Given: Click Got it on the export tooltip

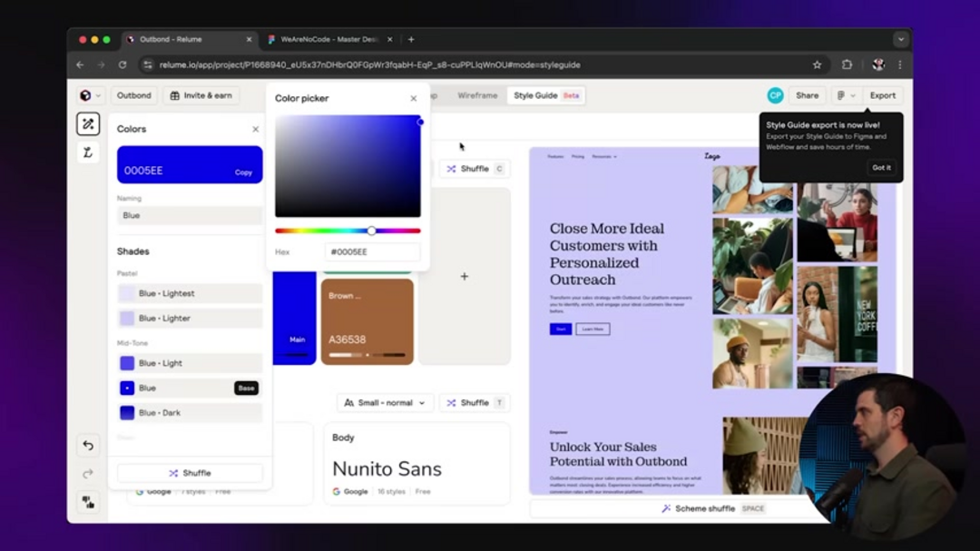Looking at the screenshot, I should (x=881, y=167).
